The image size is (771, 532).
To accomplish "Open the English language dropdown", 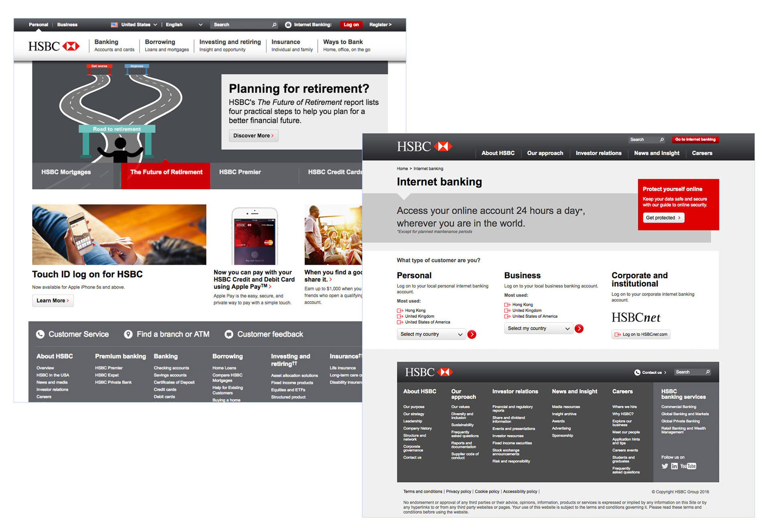I will (x=184, y=24).
